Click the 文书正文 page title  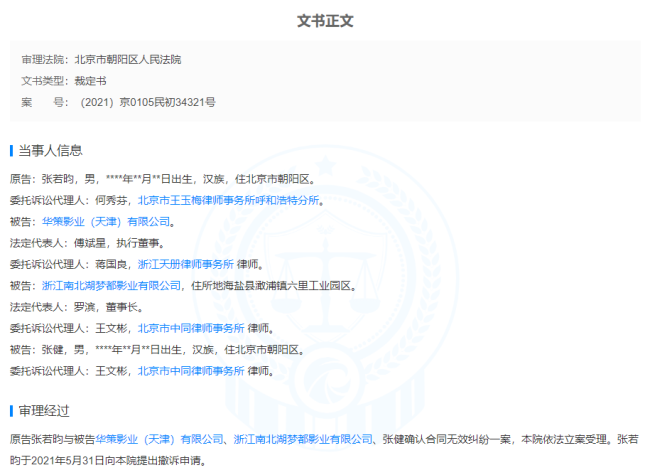(x=325, y=20)
